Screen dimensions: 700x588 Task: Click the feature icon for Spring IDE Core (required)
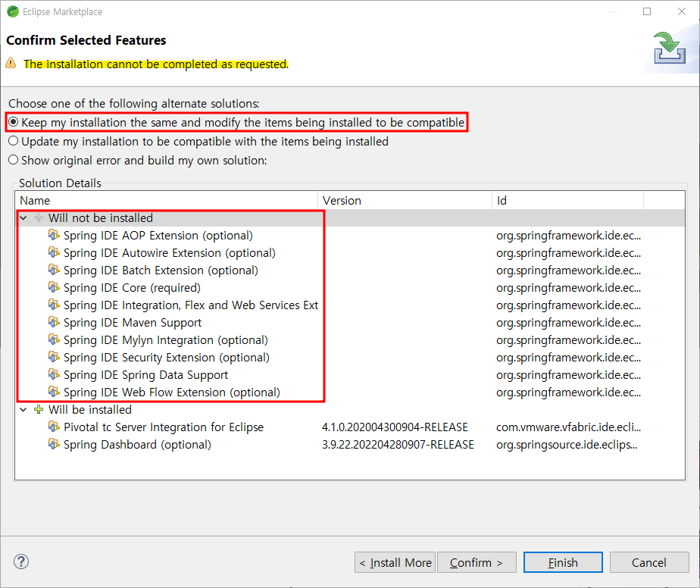click(54, 287)
